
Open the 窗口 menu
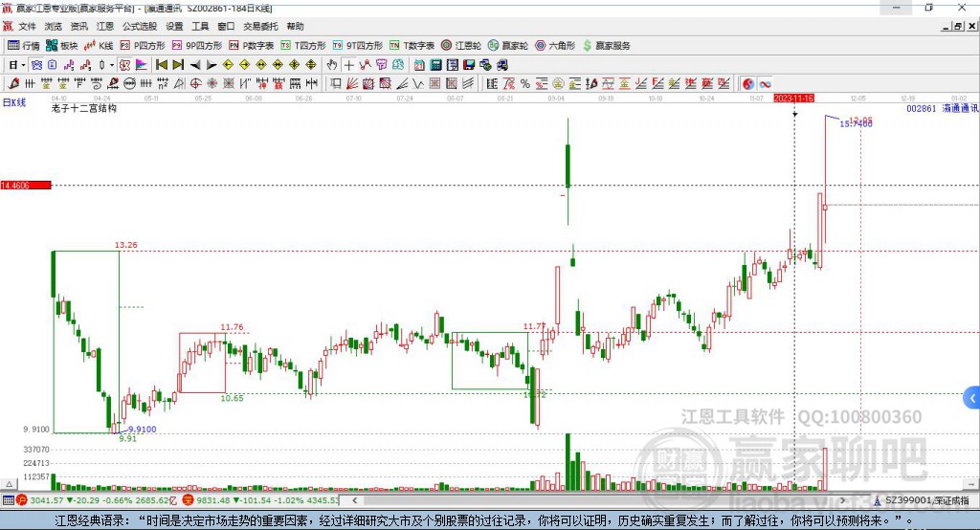(226, 26)
